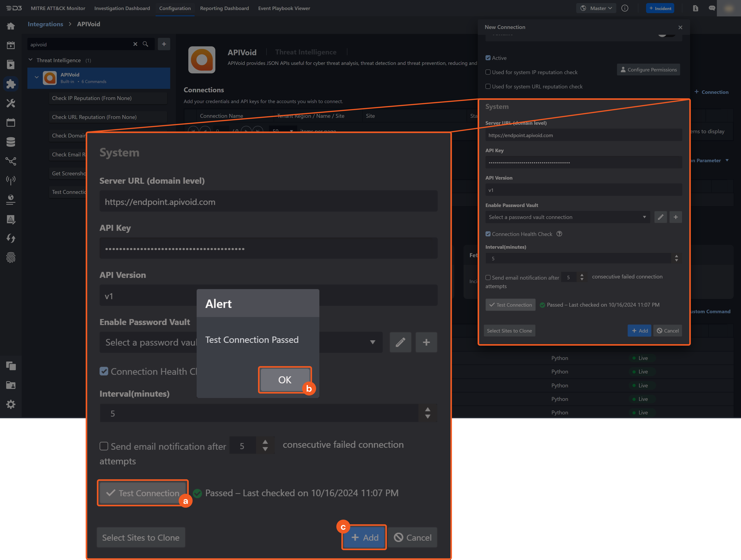The image size is (741, 560).
Task: Enable Used for system IP reputation check
Action: 488,72
